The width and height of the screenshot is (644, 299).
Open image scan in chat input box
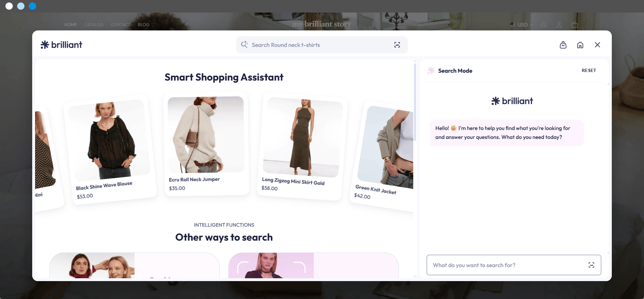pyautogui.click(x=591, y=265)
